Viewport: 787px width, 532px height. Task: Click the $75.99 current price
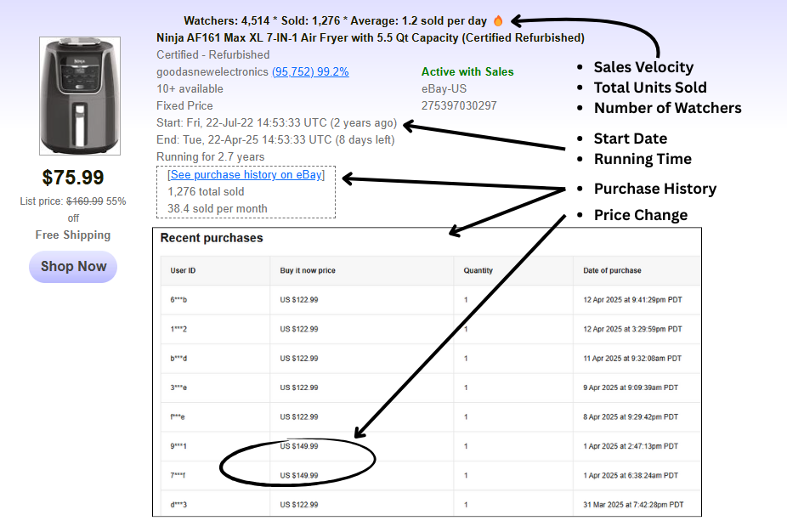tap(73, 178)
